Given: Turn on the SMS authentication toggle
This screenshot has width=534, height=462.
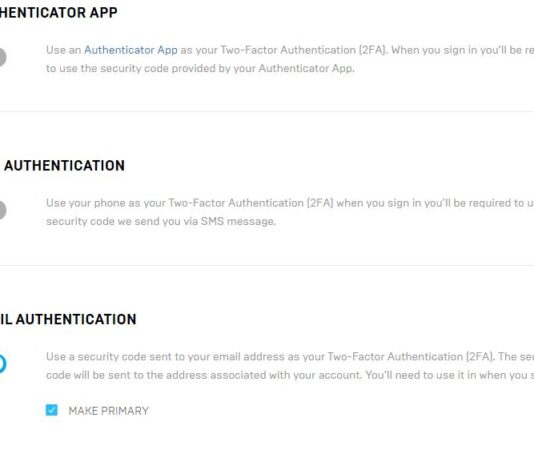Looking at the screenshot, I should (x=2, y=210).
